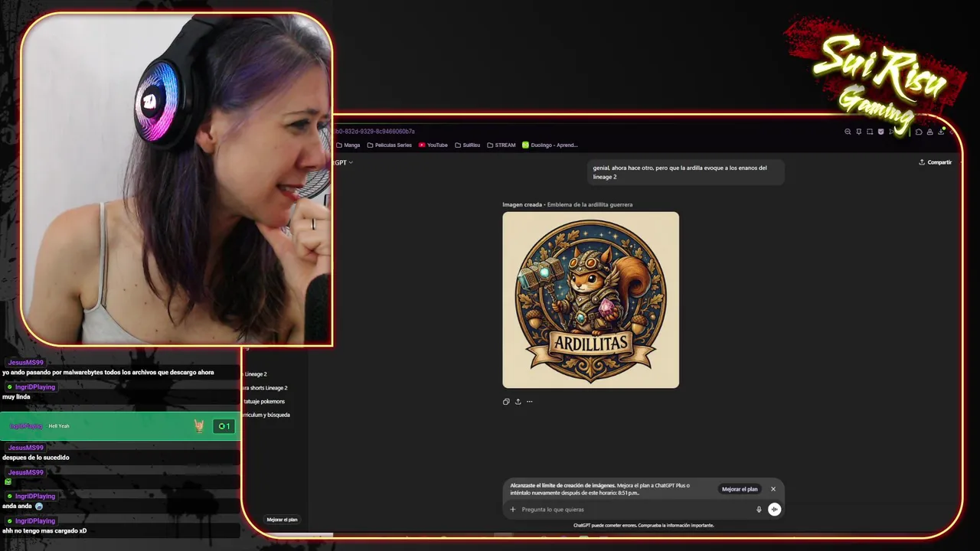
Task: Open the YouTube bookmark
Action: [433, 145]
